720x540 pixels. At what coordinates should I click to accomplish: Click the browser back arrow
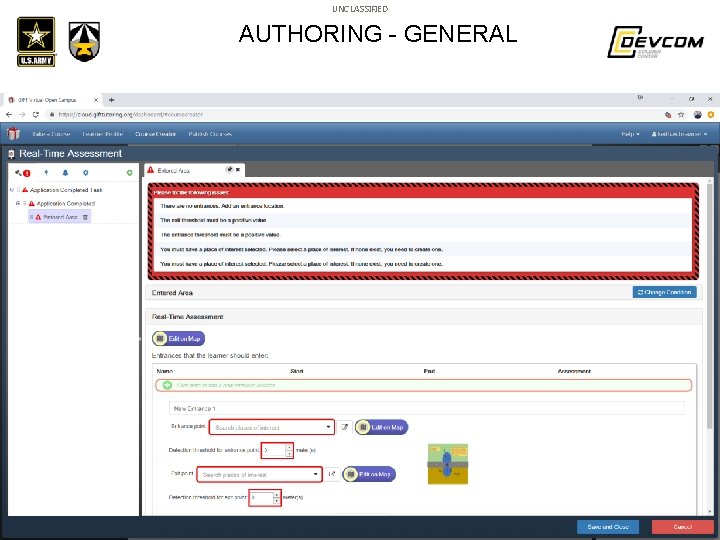point(9,114)
